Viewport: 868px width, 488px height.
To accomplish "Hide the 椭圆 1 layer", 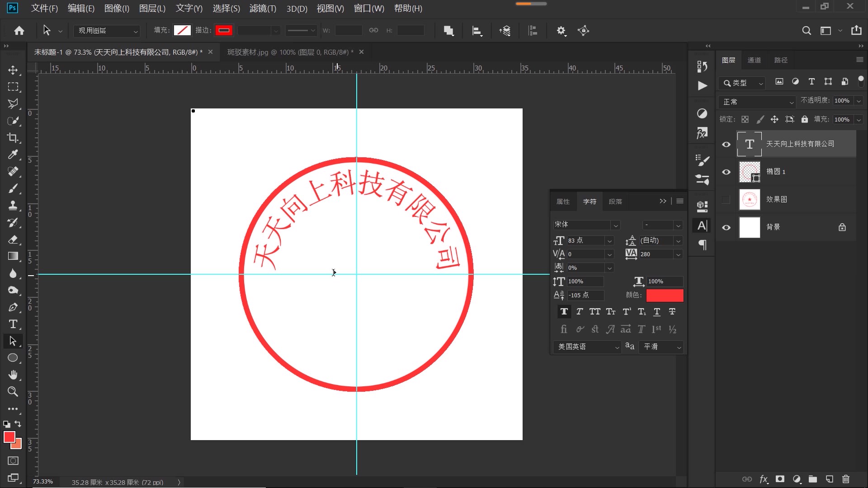I will tap(726, 172).
